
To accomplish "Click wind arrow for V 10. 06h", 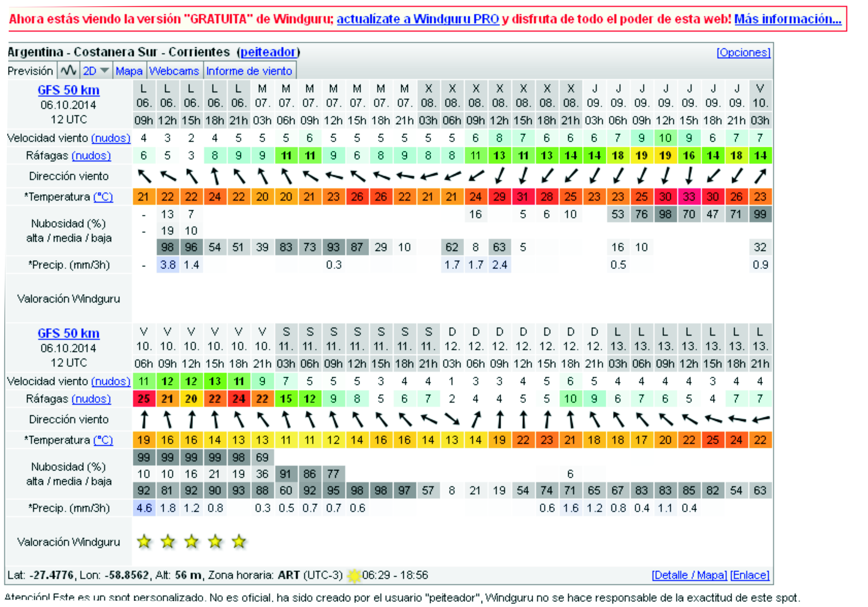I will (x=144, y=419).
